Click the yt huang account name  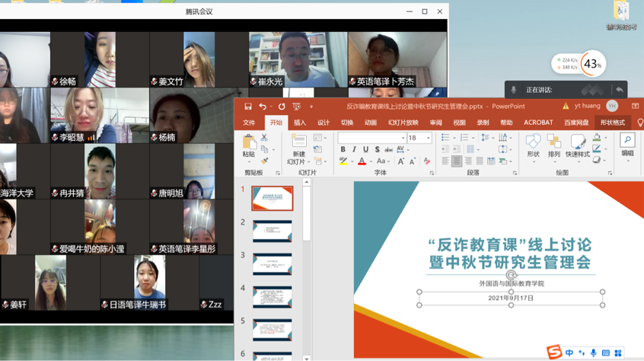point(587,107)
